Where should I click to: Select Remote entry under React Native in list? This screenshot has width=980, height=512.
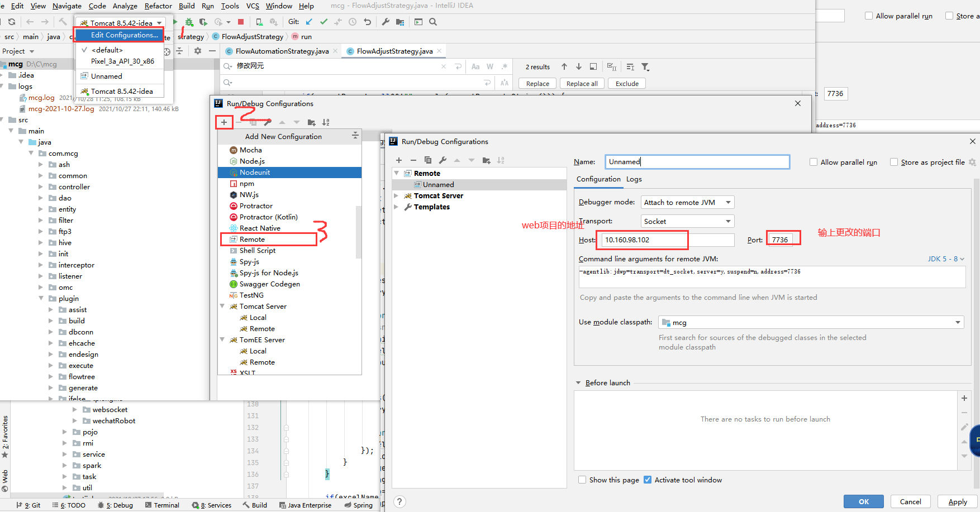251,239
